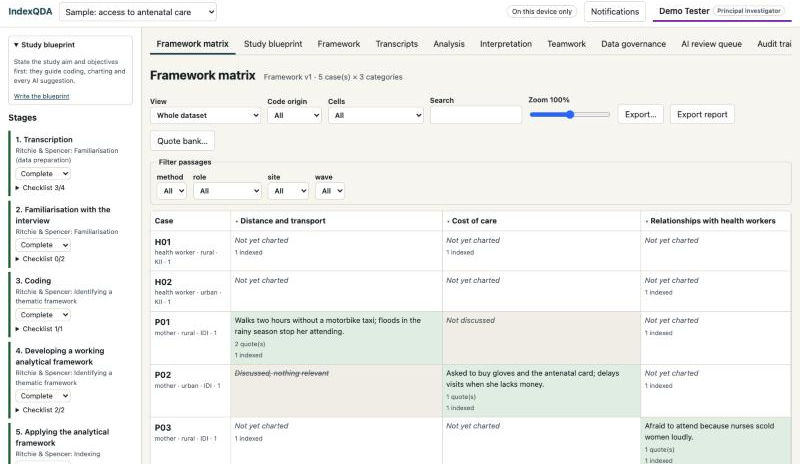
Task: Click '2 quote(s)' in P01 cell
Action: pyautogui.click(x=249, y=344)
